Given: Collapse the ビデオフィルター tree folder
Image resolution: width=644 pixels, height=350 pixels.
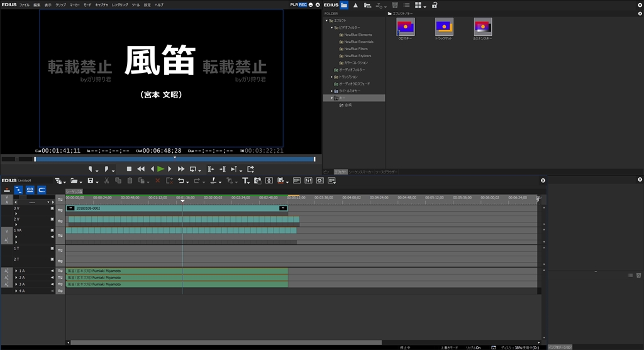Looking at the screenshot, I should (332, 28).
